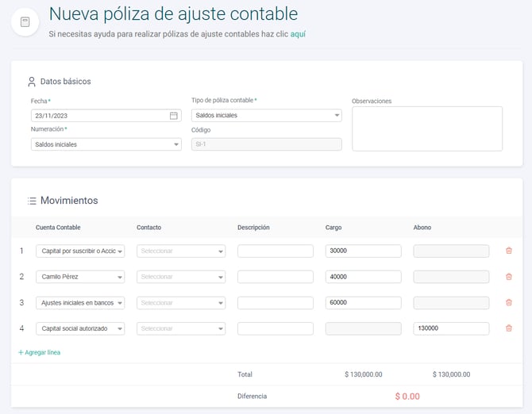The image size is (532, 414).
Task: Open Contacto dropdown in row 4
Action: pos(181,328)
